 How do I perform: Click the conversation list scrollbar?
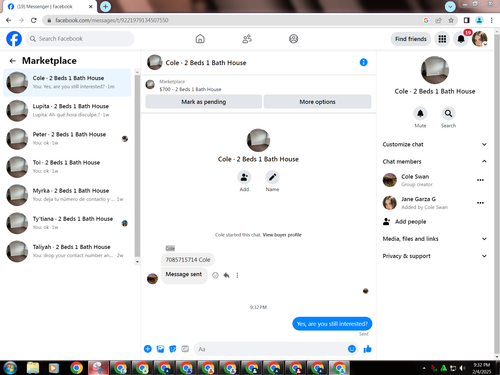point(137,166)
